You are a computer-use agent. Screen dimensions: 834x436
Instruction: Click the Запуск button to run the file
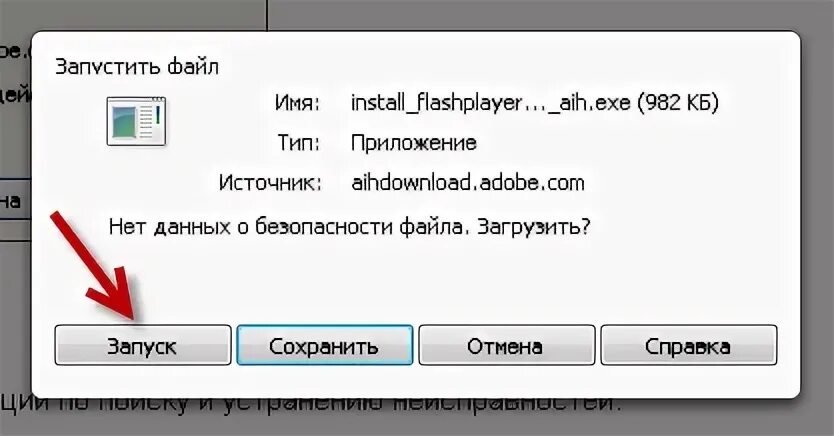(143, 346)
